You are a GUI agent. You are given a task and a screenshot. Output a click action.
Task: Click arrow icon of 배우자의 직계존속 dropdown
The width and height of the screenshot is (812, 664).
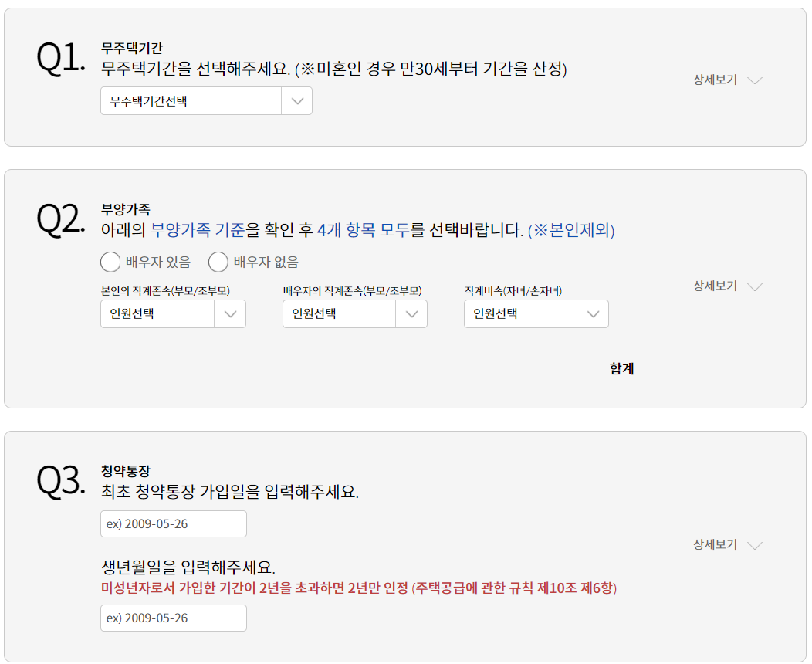point(411,314)
